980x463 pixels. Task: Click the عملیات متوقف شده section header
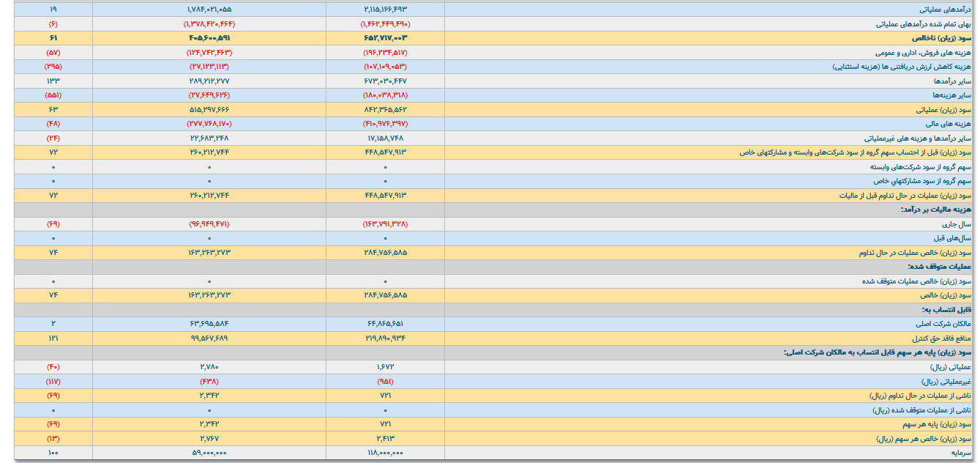(x=940, y=267)
